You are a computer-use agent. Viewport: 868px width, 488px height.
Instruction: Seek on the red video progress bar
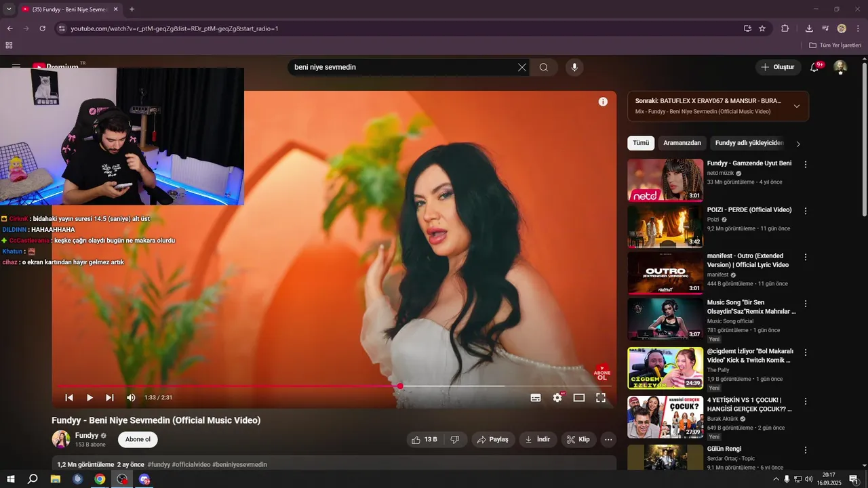coord(334,386)
